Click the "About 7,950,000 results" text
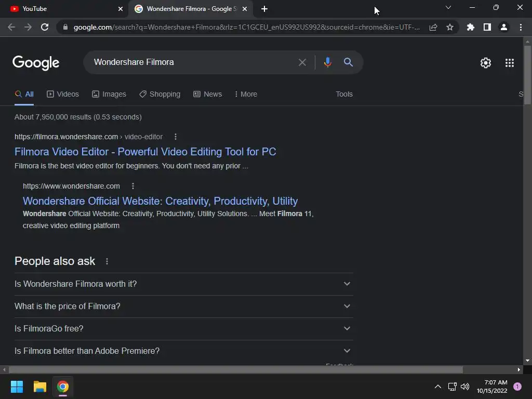This screenshot has height=399, width=532. 78,117
